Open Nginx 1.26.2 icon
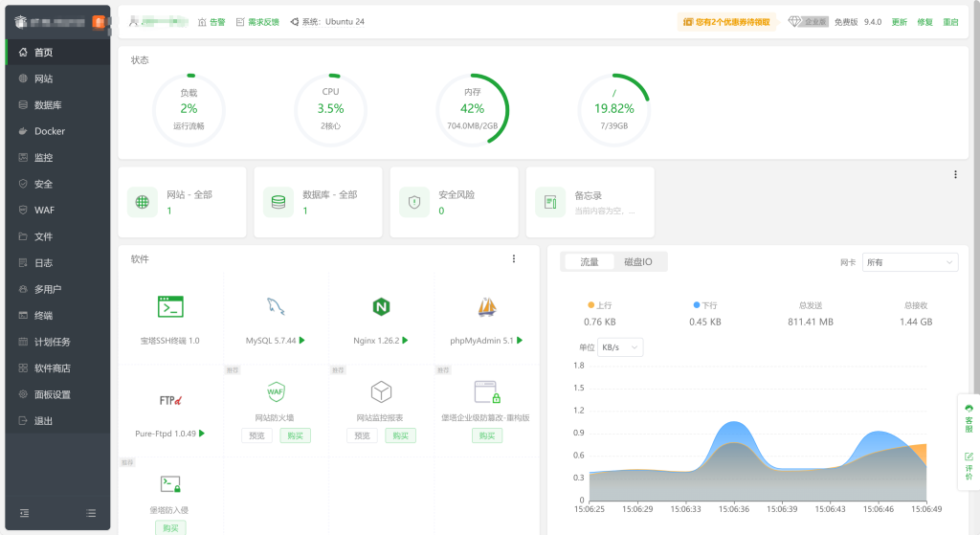This screenshot has width=980, height=535. [381, 307]
